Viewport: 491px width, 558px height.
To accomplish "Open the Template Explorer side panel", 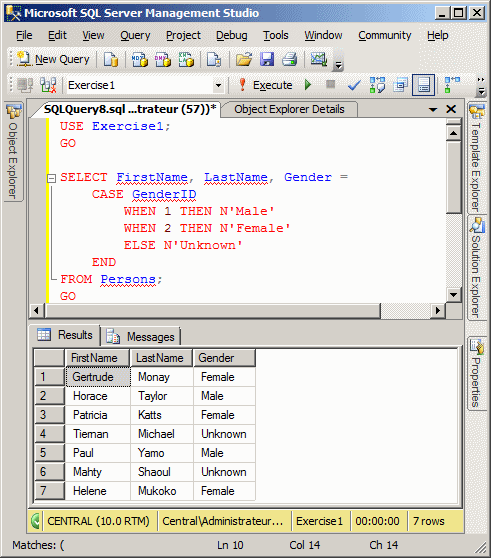I will pyautogui.click(x=477, y=158).
